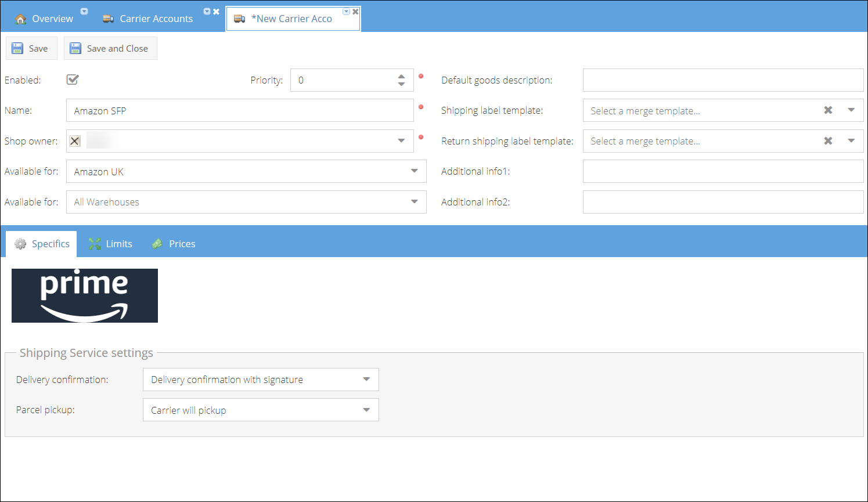Click the Delivery confirmation label
Viewport: 868px width, 502px height.
(x=62, y=380)
